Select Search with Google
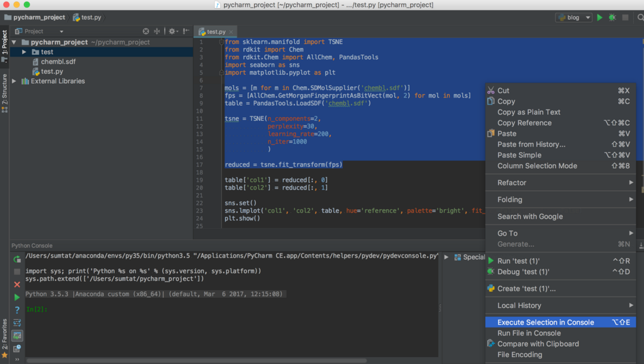 click(x=560, y=217)
